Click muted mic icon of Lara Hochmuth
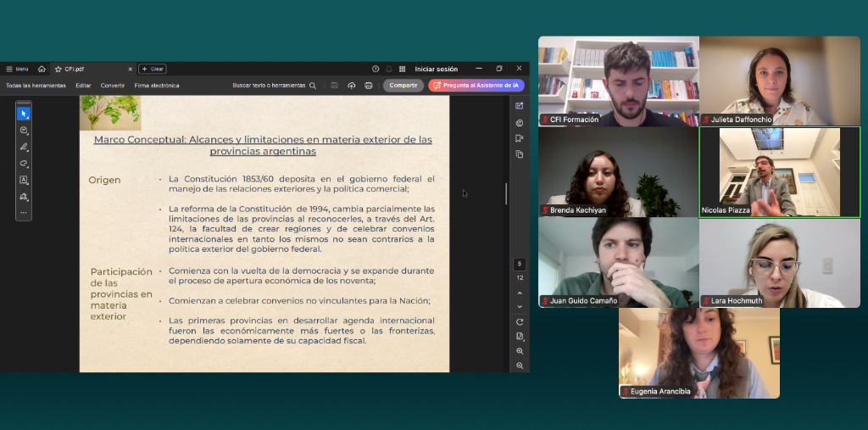The height and width of the screenshot is (430, 868). pyautogui.click(x=706, y=301)
